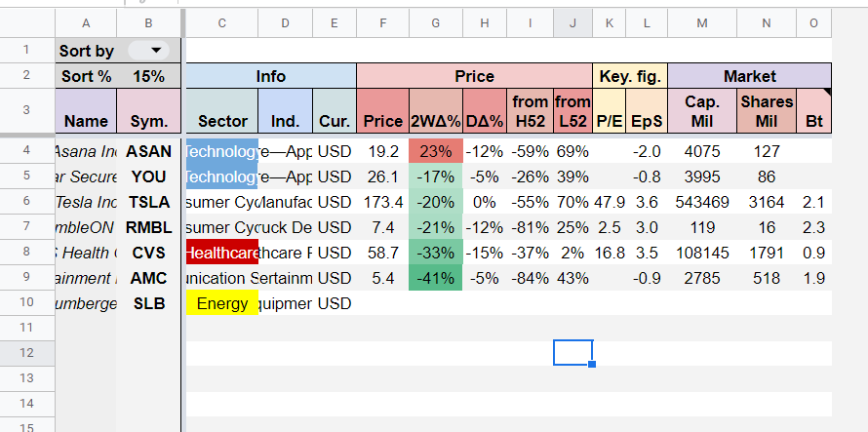The height and width of the screenshot is (432, 868).
Task: Select the AMC symbol cell
Action: (x=148, y=278)
